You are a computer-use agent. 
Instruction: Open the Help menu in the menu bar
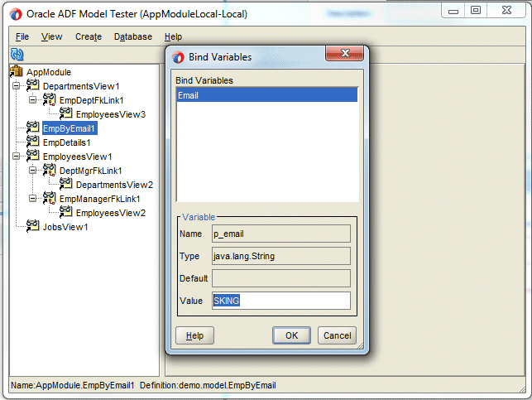click(x=174, y=36)
